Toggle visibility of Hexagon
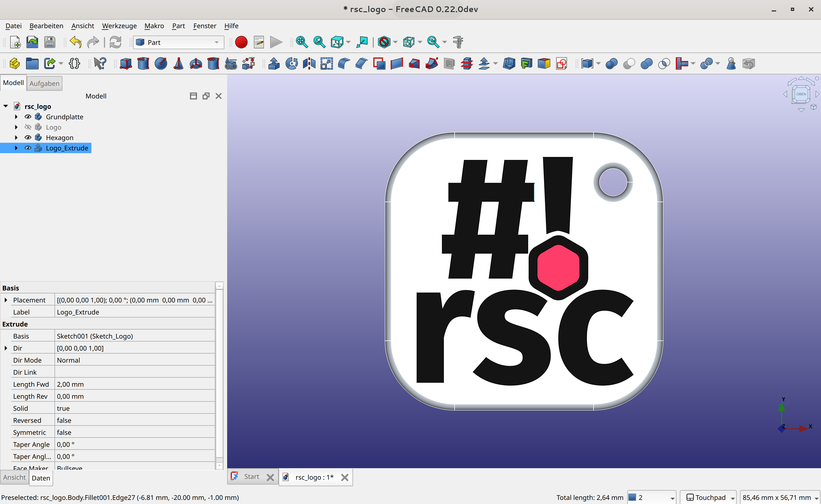The width and height of the screenshot is (821, 504). point(28,137)
